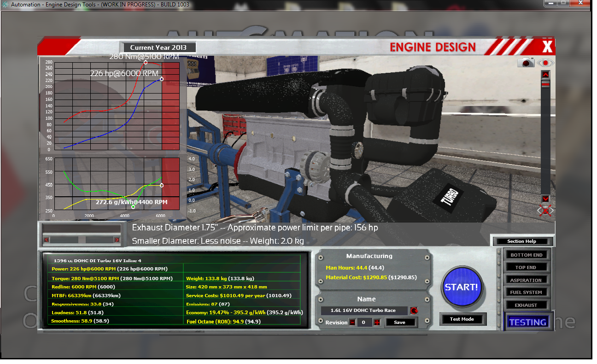Click the '280 Nm@5100 RPM' graph label
The image size is (597, 364).
coord(144,57)
